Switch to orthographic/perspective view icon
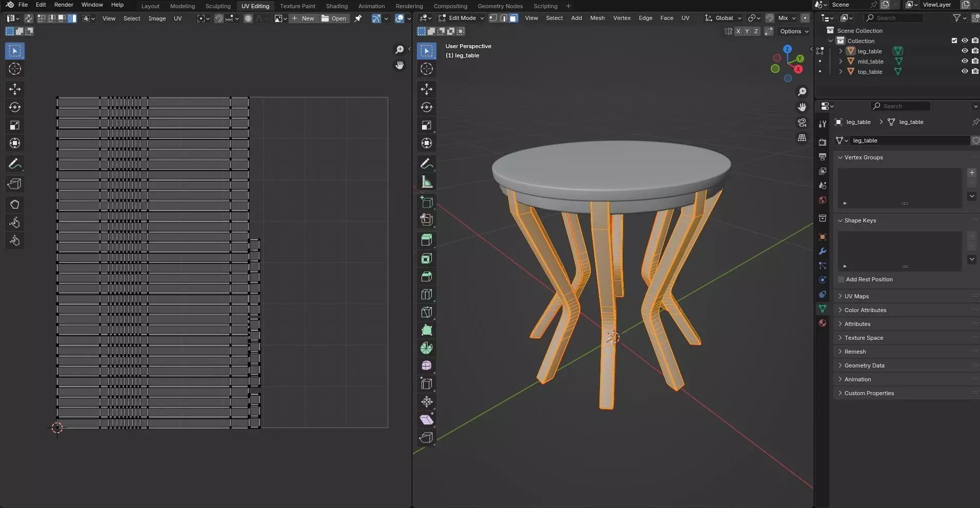The image size is (980, 508). (x=802, y=138)
